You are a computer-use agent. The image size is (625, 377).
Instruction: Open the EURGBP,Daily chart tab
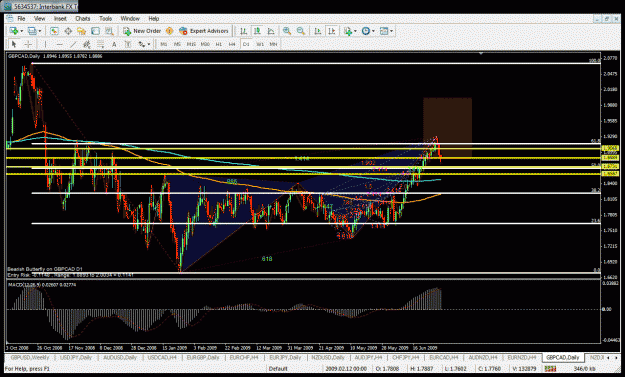(x=203, y=357)
